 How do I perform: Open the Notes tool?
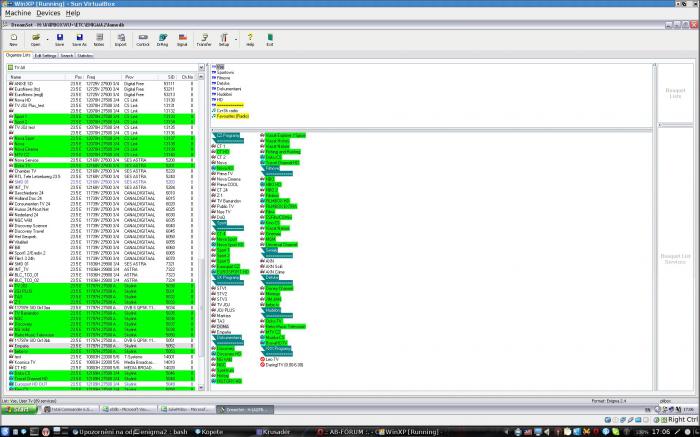pyautogui.click(x=99, y=40)
